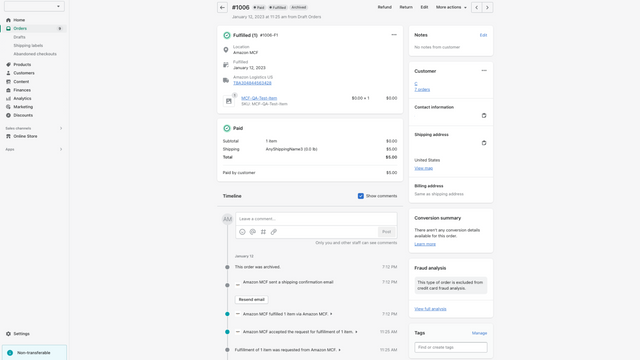
Task: Copy contact information with clipboard icon
Action: click(484, 116)
